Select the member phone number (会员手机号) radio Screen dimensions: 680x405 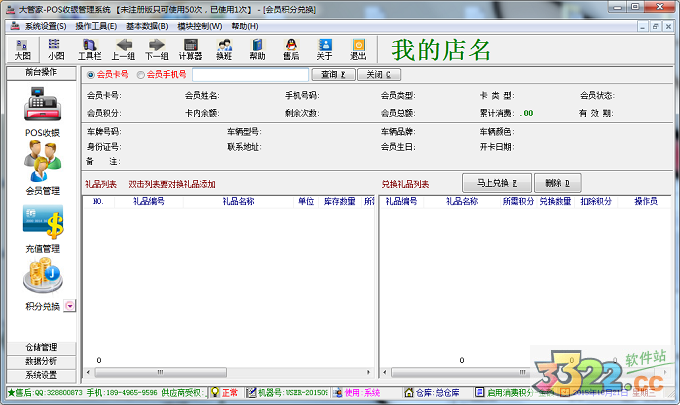[x=142, y=74]
